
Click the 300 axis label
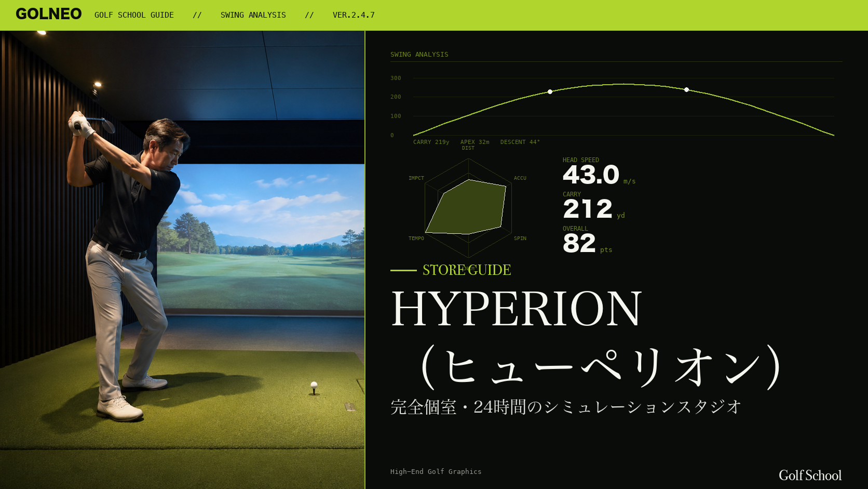pos(396,78)
